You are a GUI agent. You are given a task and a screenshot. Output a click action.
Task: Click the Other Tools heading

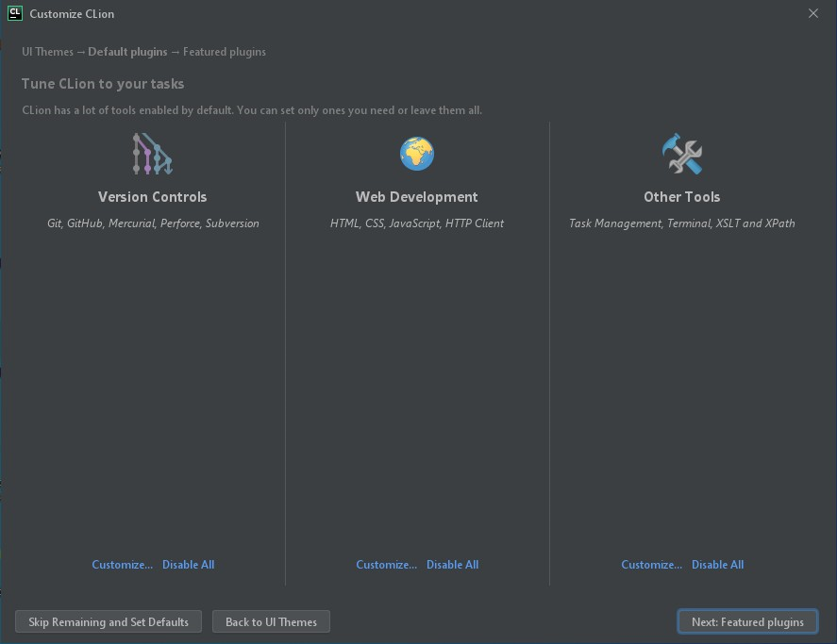coord(681,197)
